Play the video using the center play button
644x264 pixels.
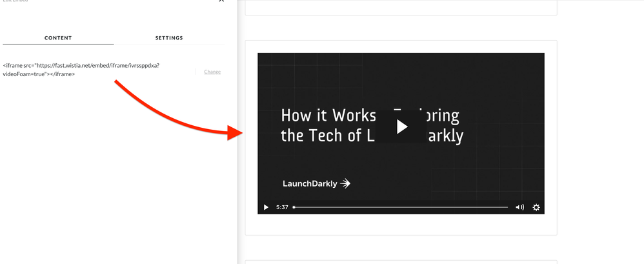click(x=401, y=127)
